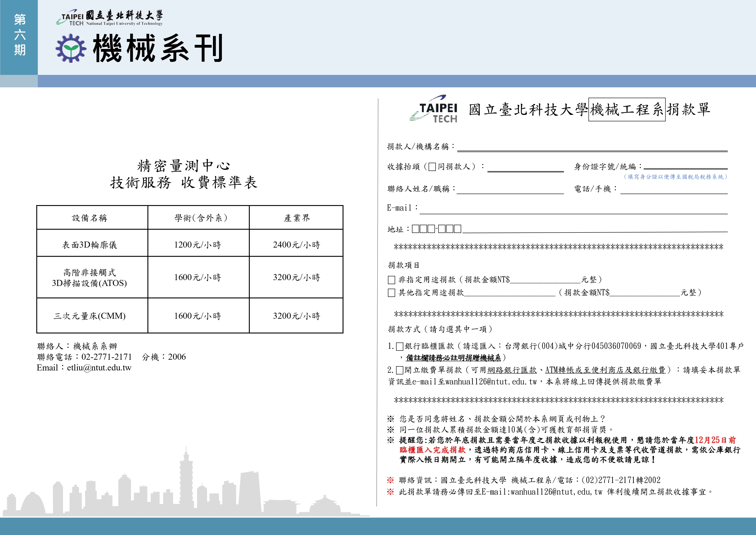756x535 pixels.
Task: Click the 第六期 issue label
Action: click(20, 35)
